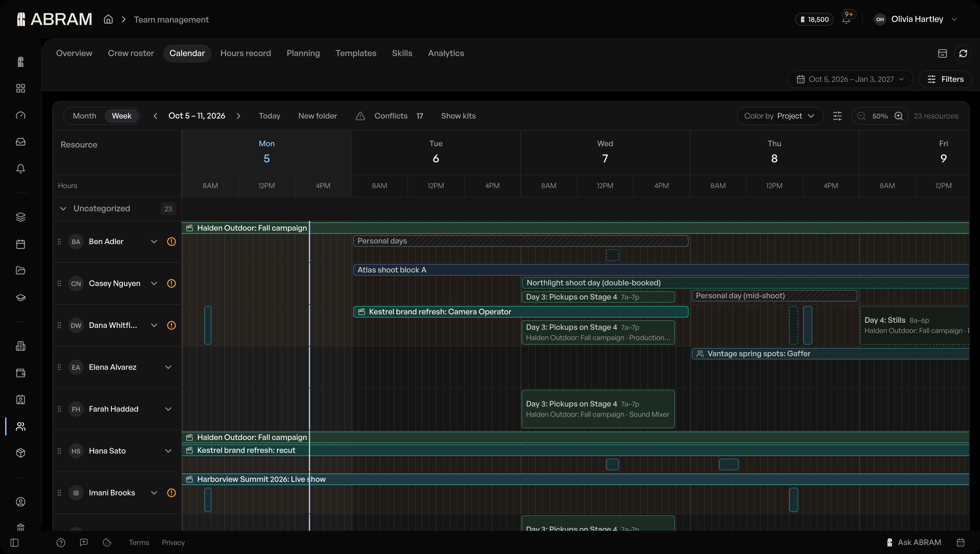
Task: Click the home breadcrumb icon
Action: pos(109,19)
